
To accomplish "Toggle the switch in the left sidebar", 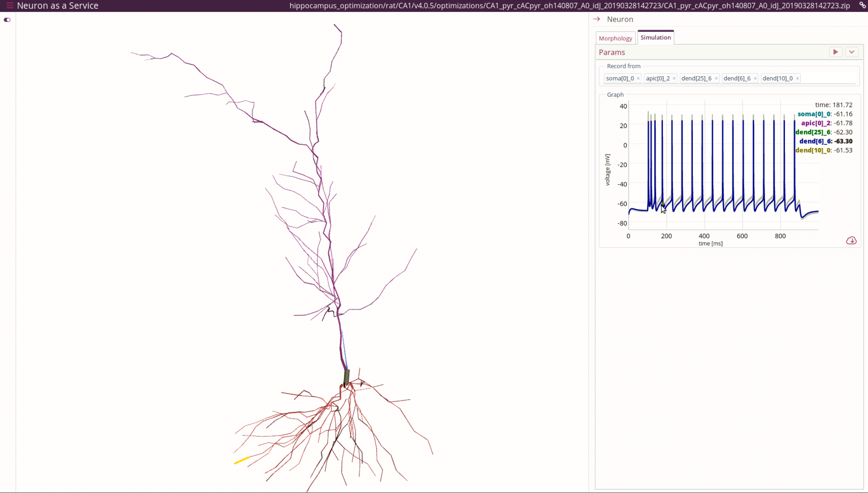I will tap(7, 20).
